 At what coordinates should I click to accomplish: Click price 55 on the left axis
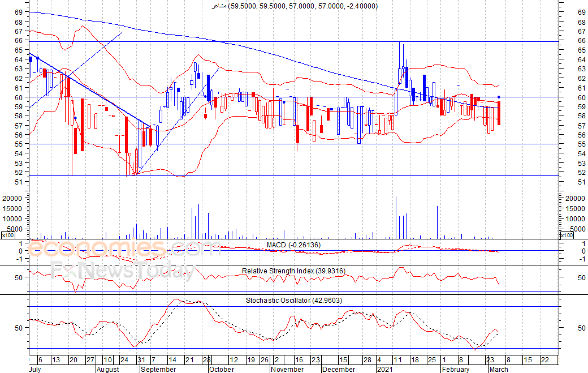[x=19, y=144]
